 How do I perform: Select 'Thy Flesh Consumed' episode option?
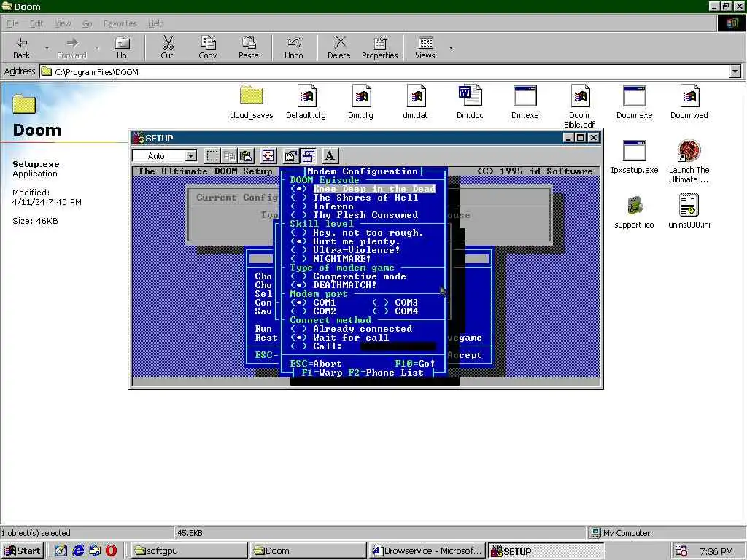(355, 215)
